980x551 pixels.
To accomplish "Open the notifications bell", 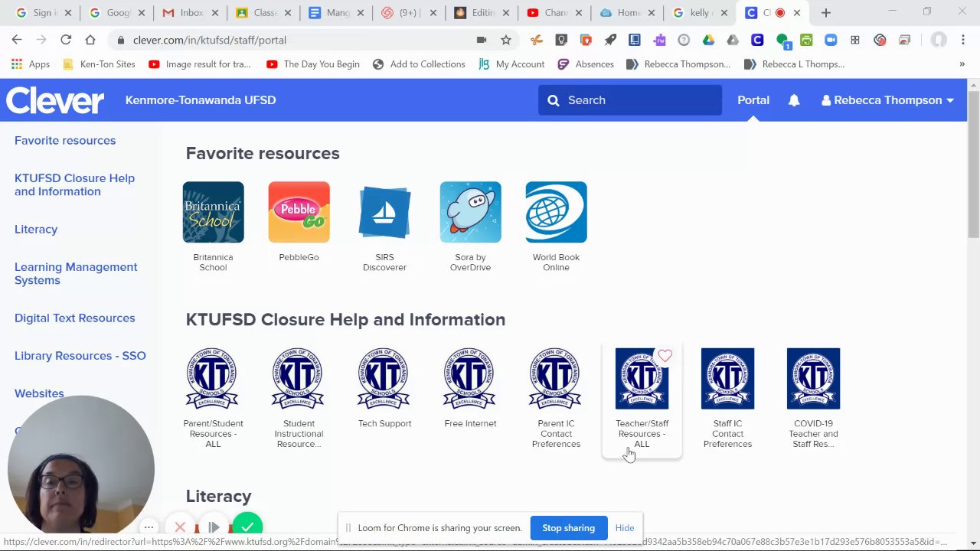I will coord(794,100).
